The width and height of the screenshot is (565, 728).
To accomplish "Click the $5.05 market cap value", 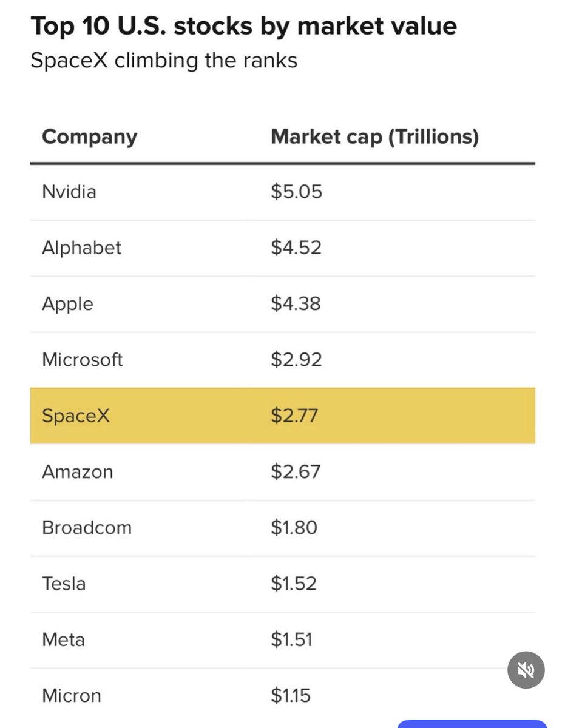I will (297, 192).
